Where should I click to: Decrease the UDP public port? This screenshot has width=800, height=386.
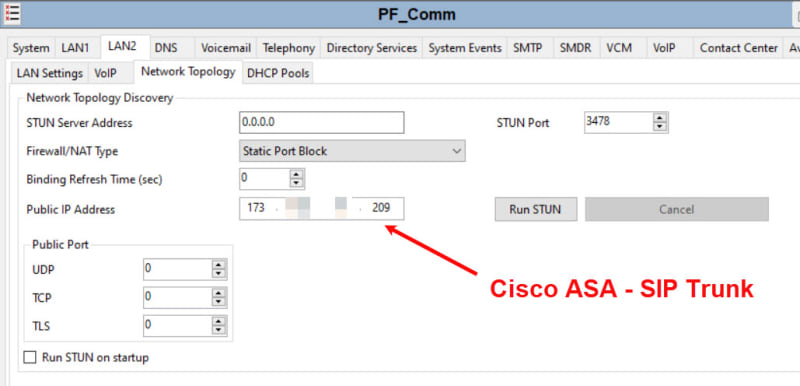tap(219, 274)
